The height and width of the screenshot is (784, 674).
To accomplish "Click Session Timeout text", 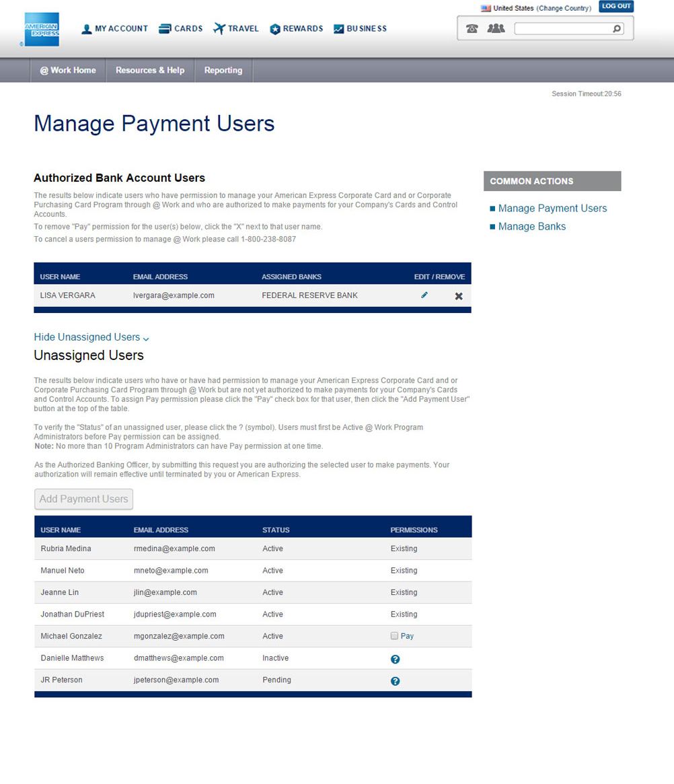I will tap(587, 94).
